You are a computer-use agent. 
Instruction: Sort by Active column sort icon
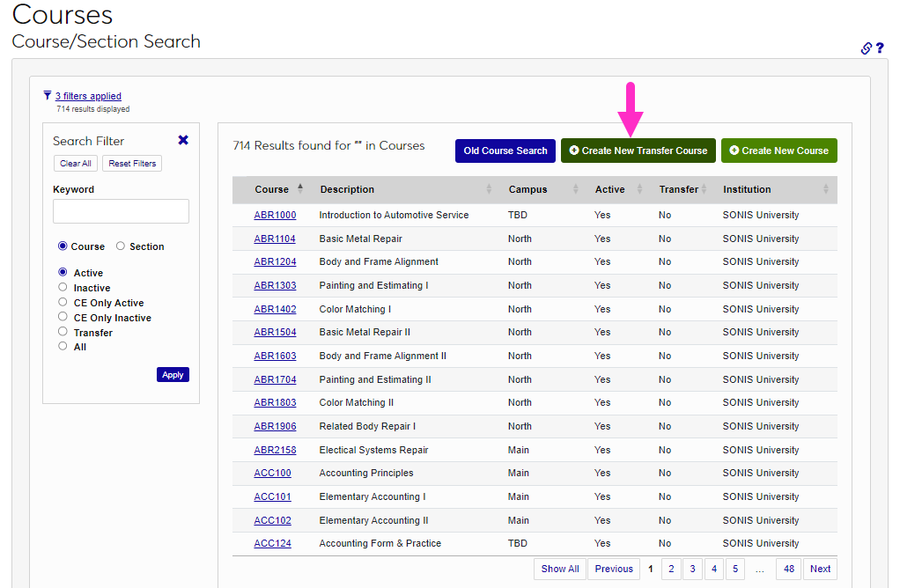pyautogui.click(x=640, y=189)
